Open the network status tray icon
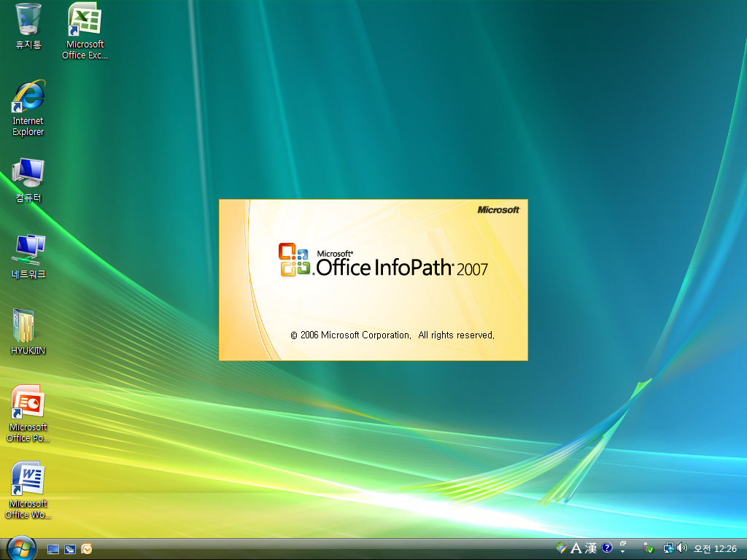This screenshot has width=747, height=560. [668, 548]
